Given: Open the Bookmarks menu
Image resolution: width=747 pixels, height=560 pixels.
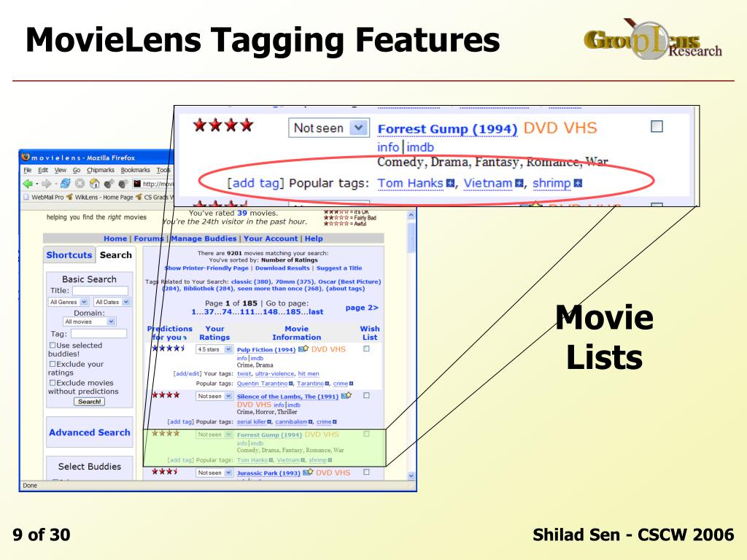Looking at the screenshot, I should coord(135,170).
